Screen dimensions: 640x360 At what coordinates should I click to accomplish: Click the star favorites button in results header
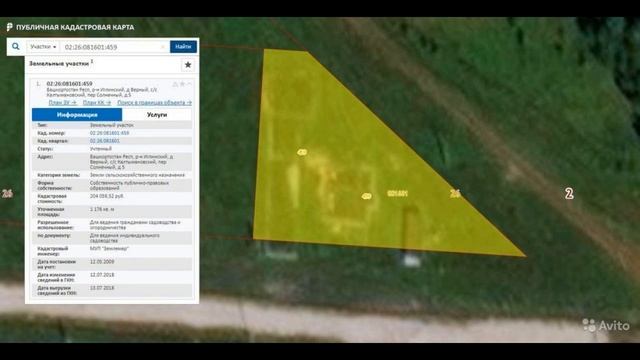pos(188,65)
